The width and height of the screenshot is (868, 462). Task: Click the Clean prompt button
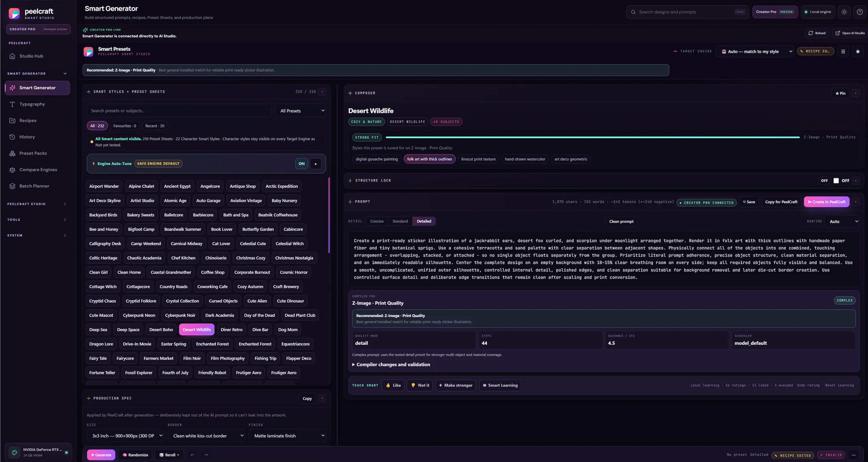point(621,222)
